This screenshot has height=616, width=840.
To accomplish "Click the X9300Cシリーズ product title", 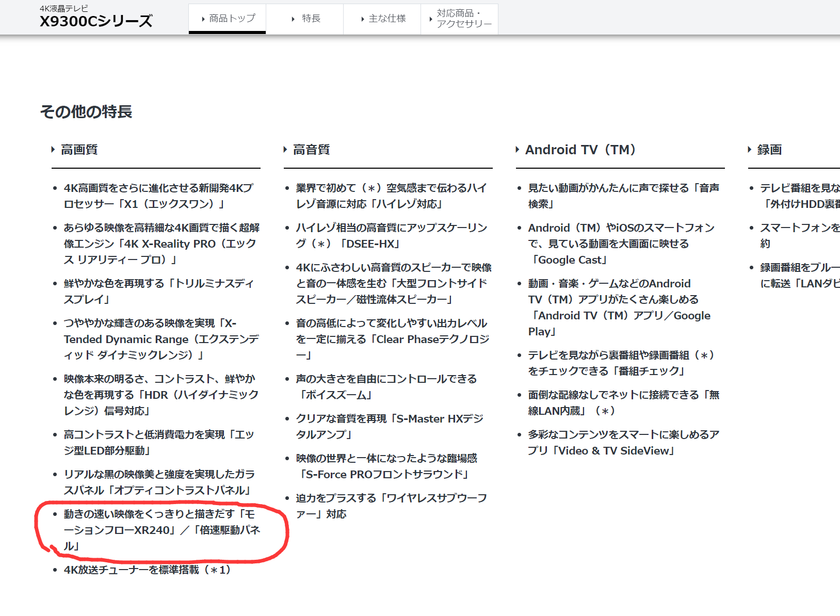I will tap(96, 21).
